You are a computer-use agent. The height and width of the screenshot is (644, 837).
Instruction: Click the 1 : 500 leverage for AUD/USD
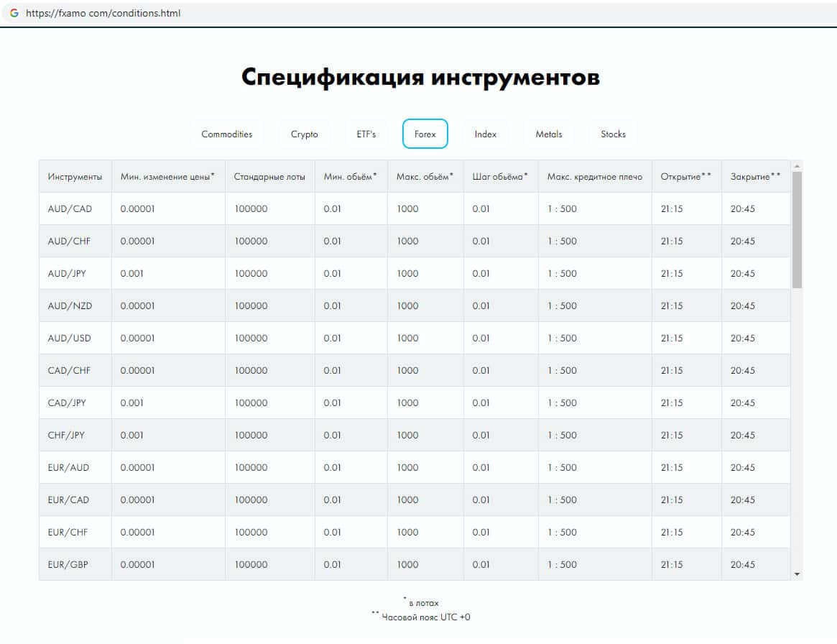pos(562,338)
